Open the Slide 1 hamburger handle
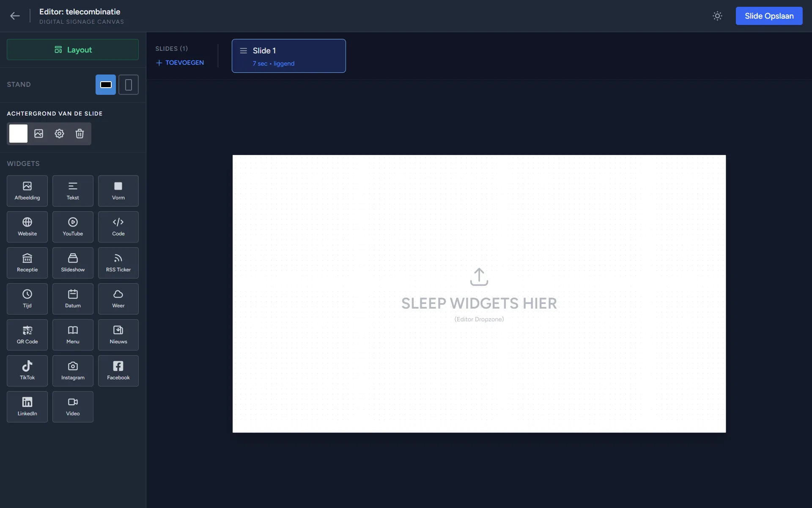The image size is (812, 508). pos(244,51)
